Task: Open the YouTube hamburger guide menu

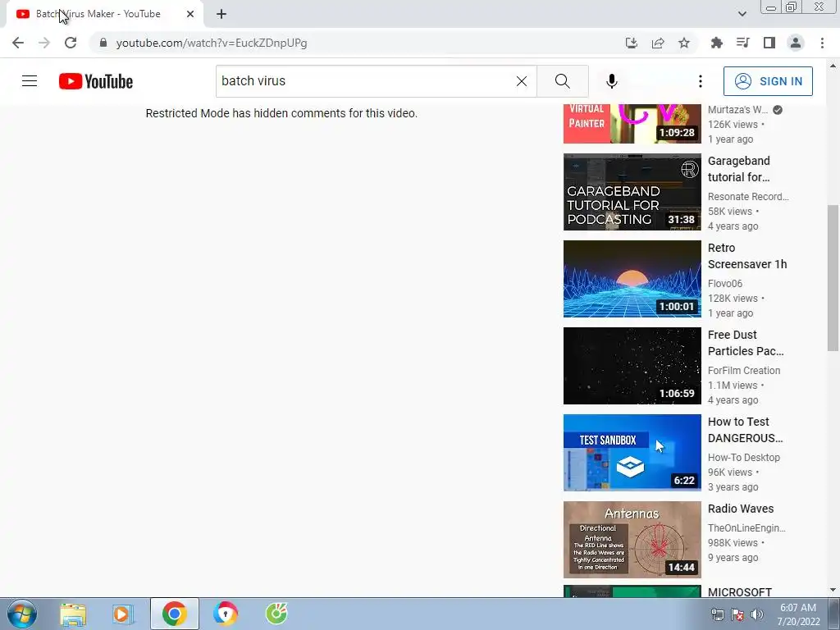Action: [x=30, y=81]
